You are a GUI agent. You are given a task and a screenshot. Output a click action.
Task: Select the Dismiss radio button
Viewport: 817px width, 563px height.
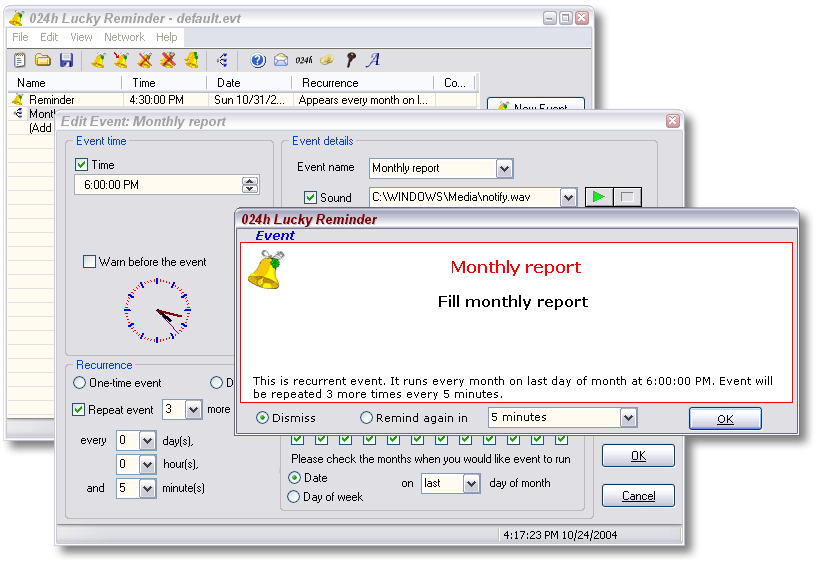(x=262, y=418)
